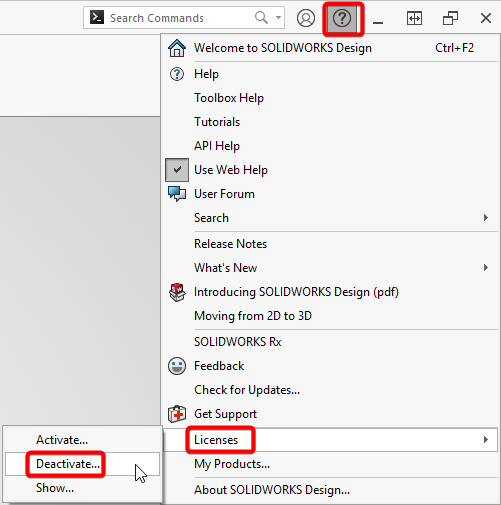Click the split window arrows icon
Screen dimensions: 501x505
tap(414, 18)
